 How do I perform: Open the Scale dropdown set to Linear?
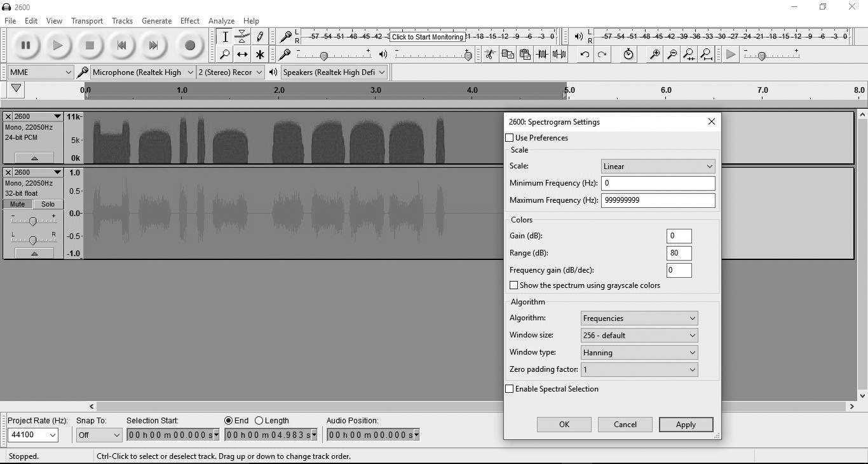tap(658, 167)
